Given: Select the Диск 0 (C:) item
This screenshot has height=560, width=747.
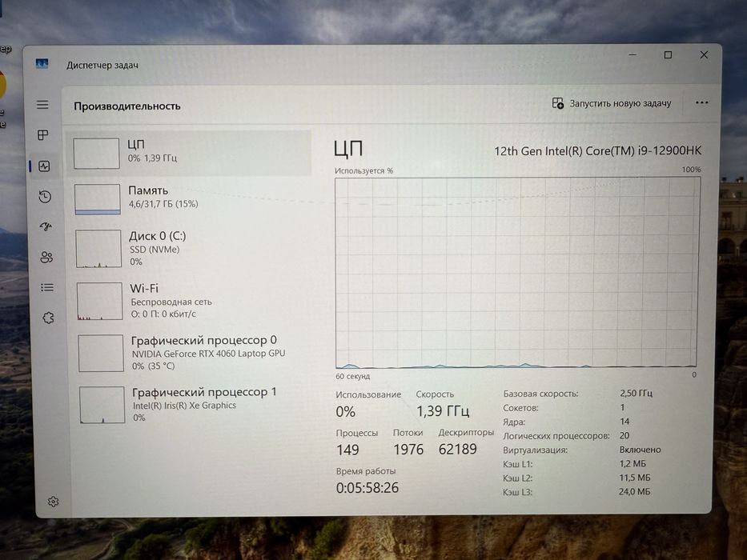Looking at the screenshot, I should coord(191,249).
